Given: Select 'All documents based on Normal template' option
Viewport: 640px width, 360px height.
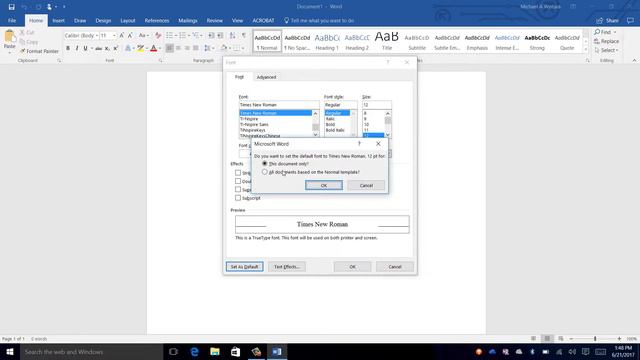Looking at the screenshot, I should (265, 172).
